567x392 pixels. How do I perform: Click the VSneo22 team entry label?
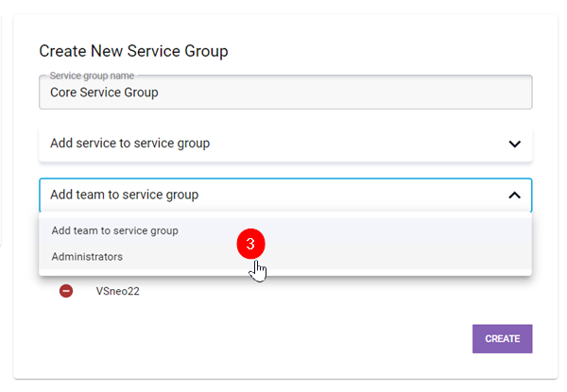pyautogui.click(x=118, y=292)
